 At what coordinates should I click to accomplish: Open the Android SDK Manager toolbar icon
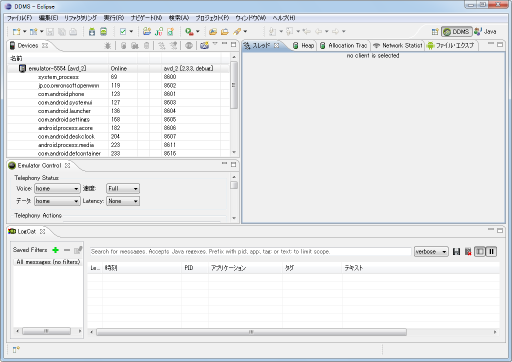[x=92, y=32]
